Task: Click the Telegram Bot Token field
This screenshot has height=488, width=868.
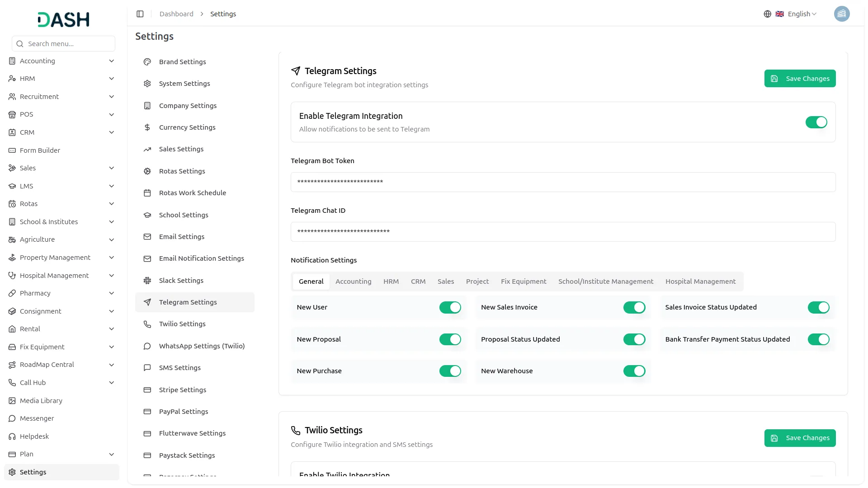Action: click(x=563, y=182)
